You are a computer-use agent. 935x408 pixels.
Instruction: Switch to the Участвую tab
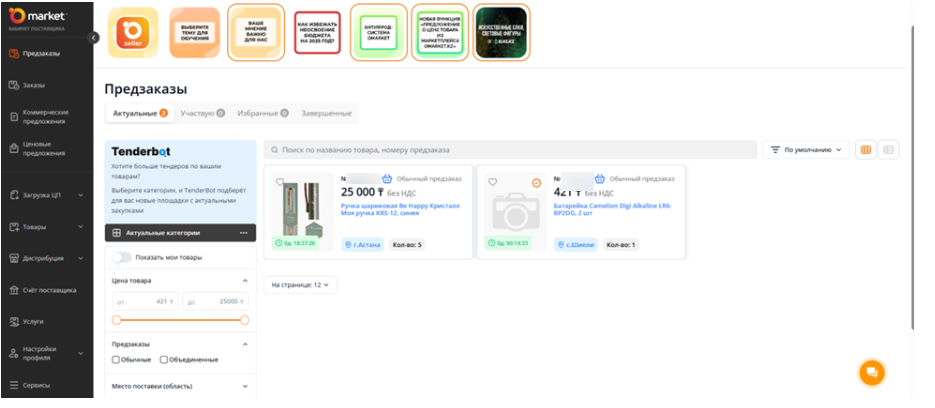pyautogui.click(x=201, y=114)
